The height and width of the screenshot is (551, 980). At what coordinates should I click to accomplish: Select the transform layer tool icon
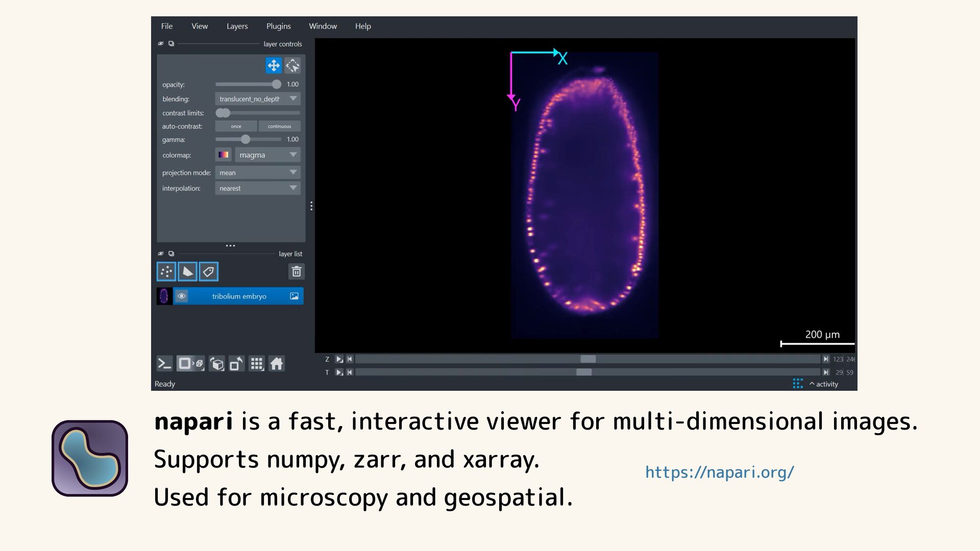tap(292, 65)
